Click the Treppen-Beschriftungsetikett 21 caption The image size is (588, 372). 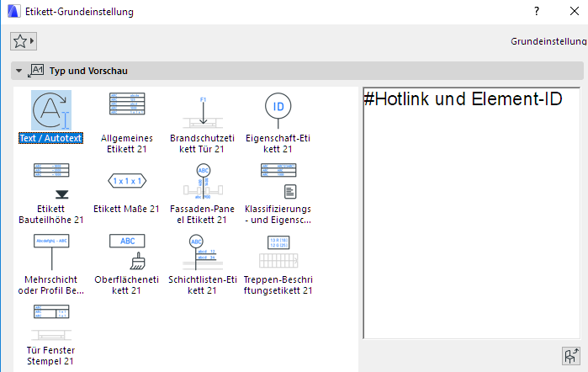278,285
